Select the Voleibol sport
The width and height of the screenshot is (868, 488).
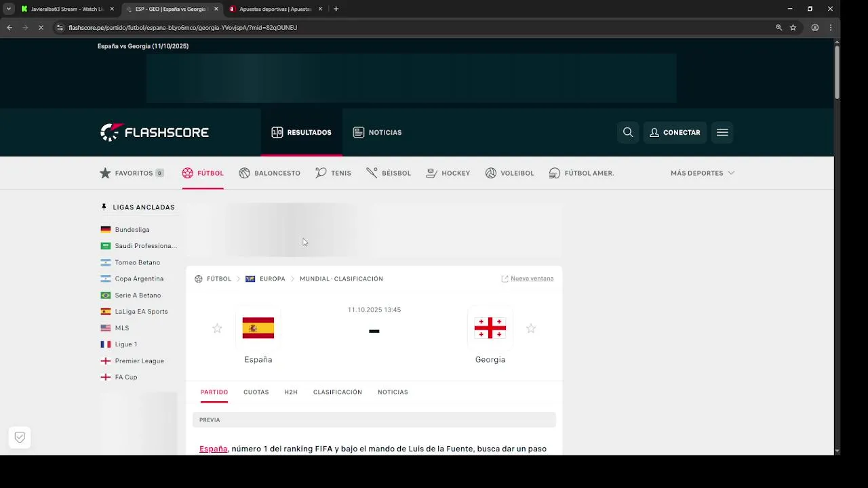coord(509,173)
